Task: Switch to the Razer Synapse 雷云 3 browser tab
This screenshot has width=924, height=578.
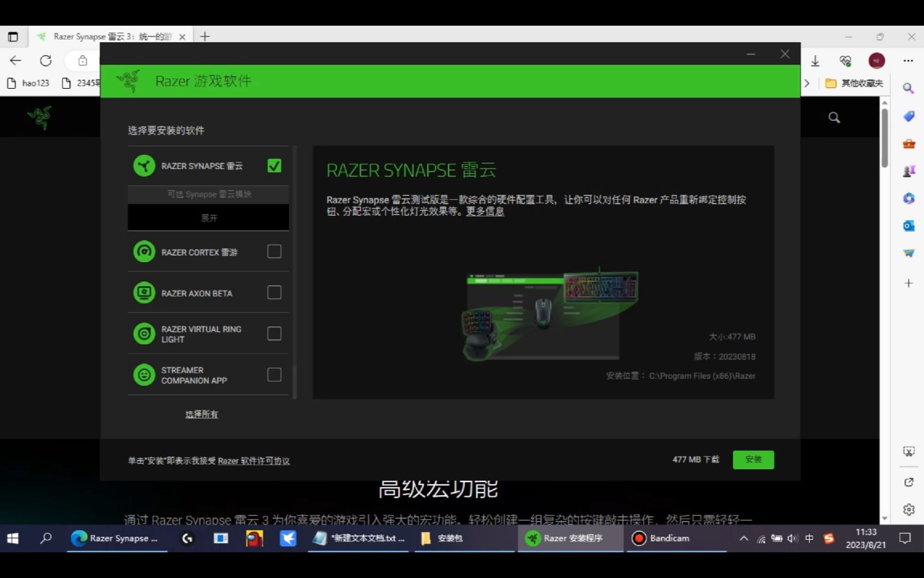Action: (111, 36)
